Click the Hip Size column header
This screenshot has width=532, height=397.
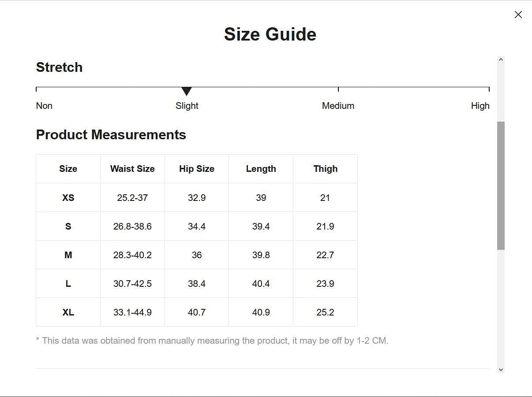pyautogui.click(x=197, y=169)
